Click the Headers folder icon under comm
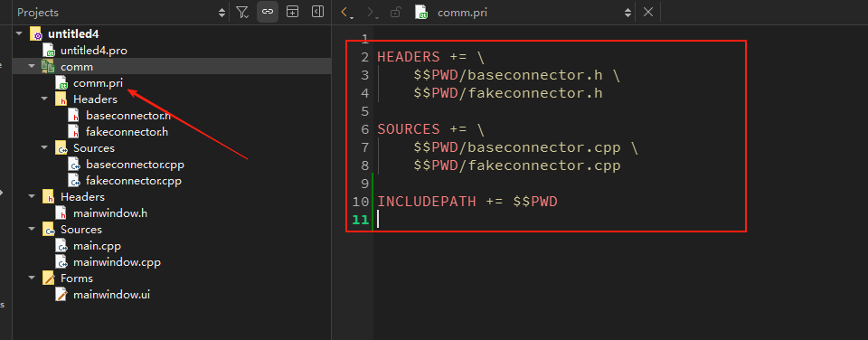Screen dimensions: 868x340 pos(61,99)
